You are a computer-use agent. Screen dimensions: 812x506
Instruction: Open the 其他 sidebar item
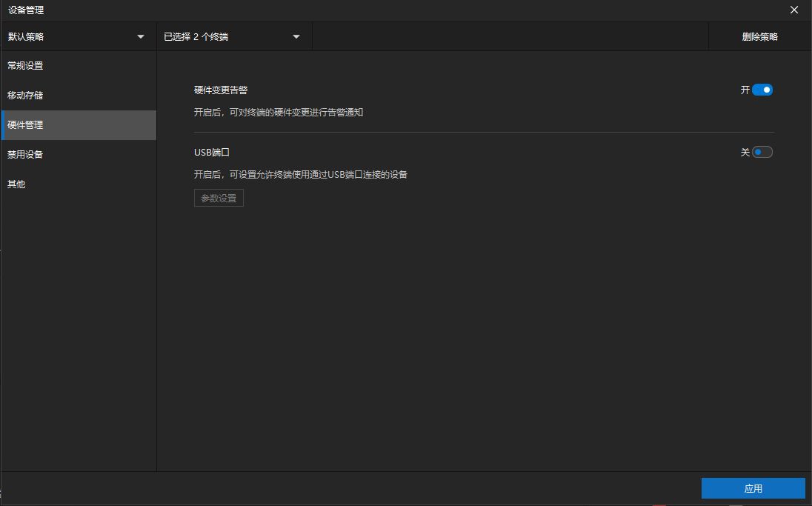tap(79, 184)
